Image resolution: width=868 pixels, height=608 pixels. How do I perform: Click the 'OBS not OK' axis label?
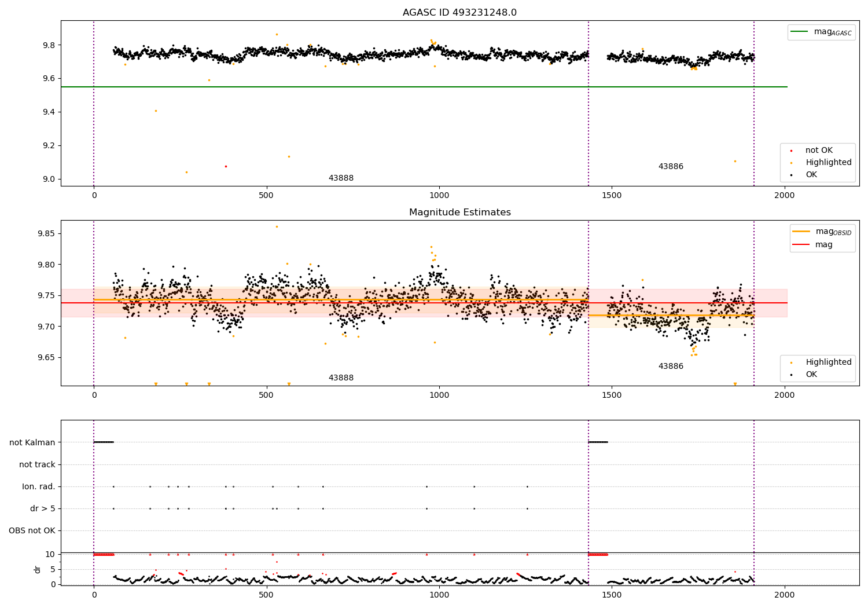point(32,530)
